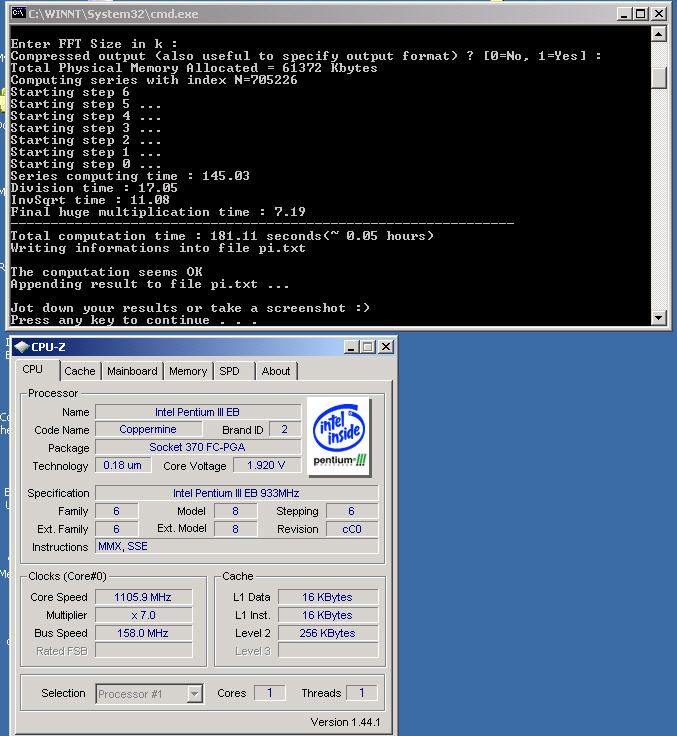The image size is (677, 736).
Task: Click the 'Press any key to continue' line
Action: click(134, 320)
